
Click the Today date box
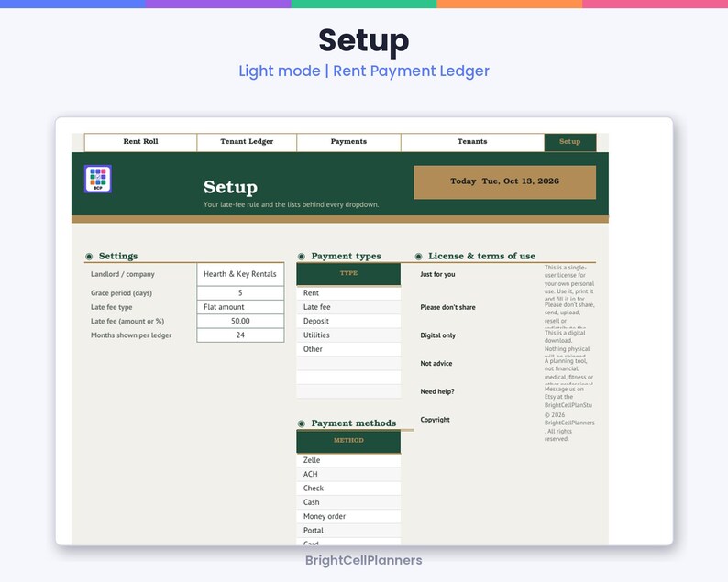504,182
